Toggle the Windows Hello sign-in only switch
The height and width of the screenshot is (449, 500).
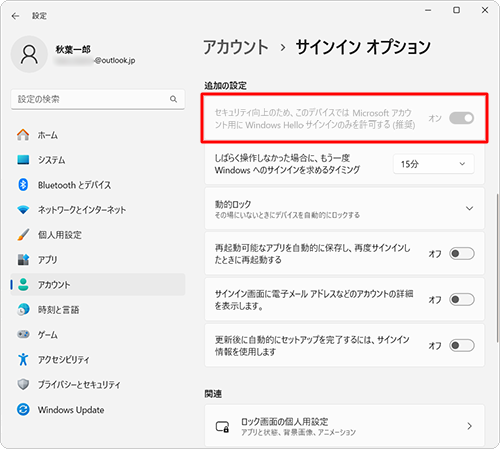[x=461, y=118]
